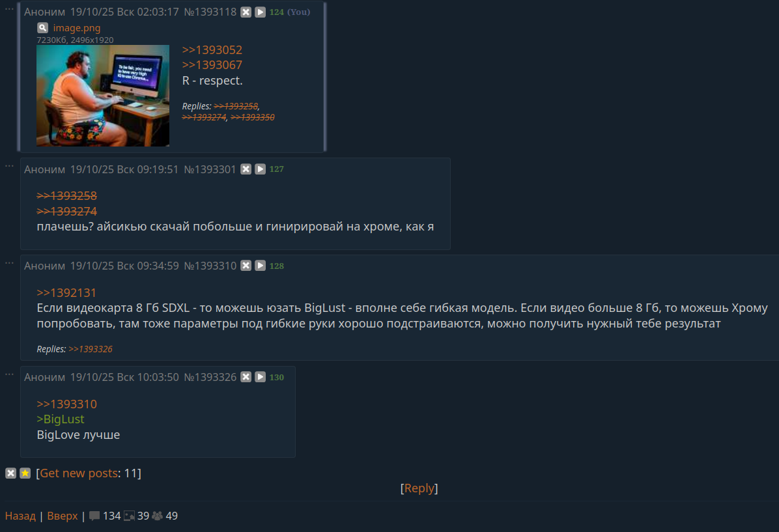
Task: Open three-dots menu of post №1393310
Action: pyautogui.click(x=9, y=263)
